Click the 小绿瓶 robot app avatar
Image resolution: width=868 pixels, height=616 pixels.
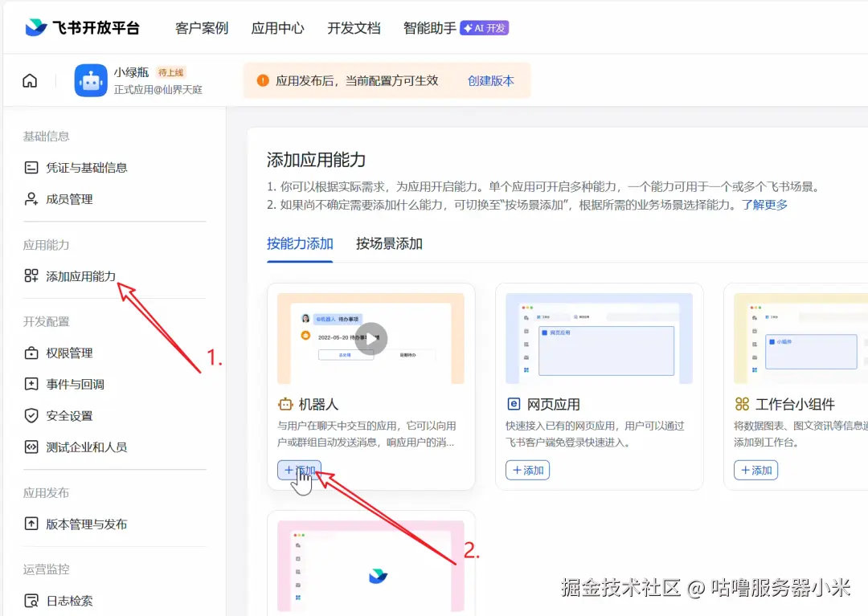click(91, 80)
